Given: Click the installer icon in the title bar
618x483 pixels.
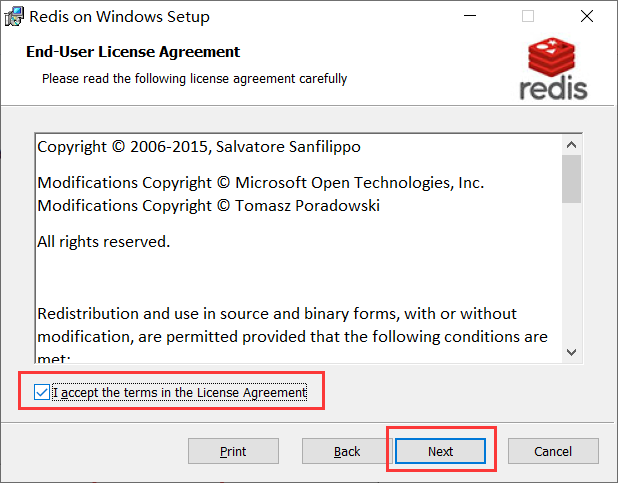Looking at the screenshot, I should (x=13, y=17).
